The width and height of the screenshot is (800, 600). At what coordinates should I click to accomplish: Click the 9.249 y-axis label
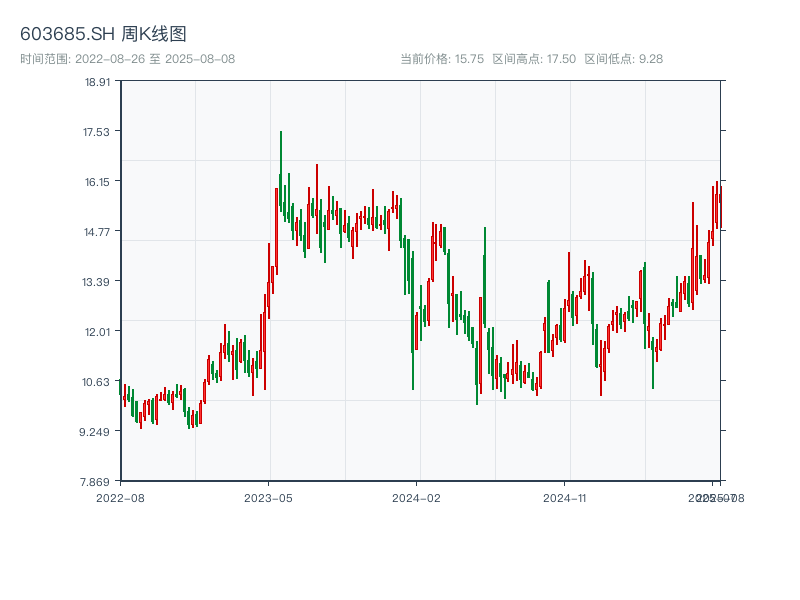[x=94, y=432]
